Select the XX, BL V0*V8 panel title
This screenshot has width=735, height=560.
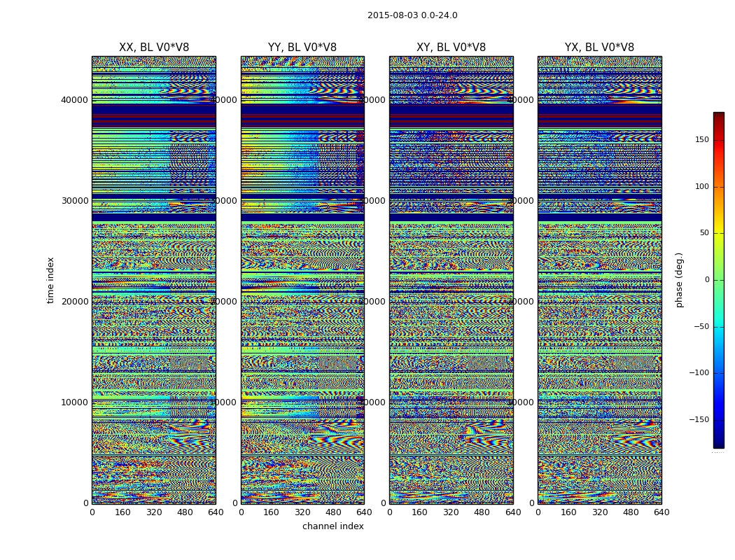[154, 48]
